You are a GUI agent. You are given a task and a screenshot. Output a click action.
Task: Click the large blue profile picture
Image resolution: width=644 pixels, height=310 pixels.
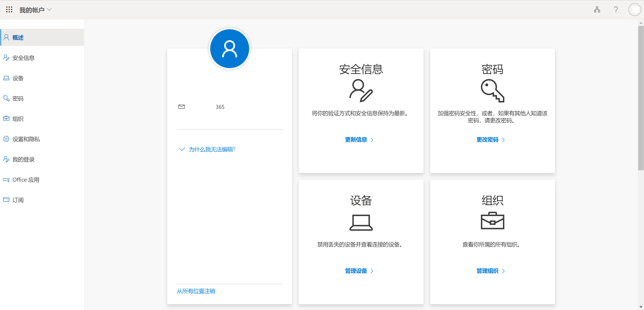[x=229, y=49]
